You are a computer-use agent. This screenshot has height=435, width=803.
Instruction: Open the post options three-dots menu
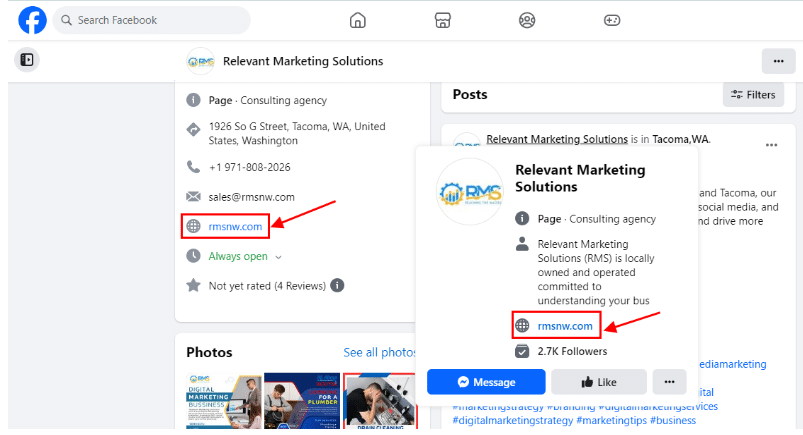771,145
